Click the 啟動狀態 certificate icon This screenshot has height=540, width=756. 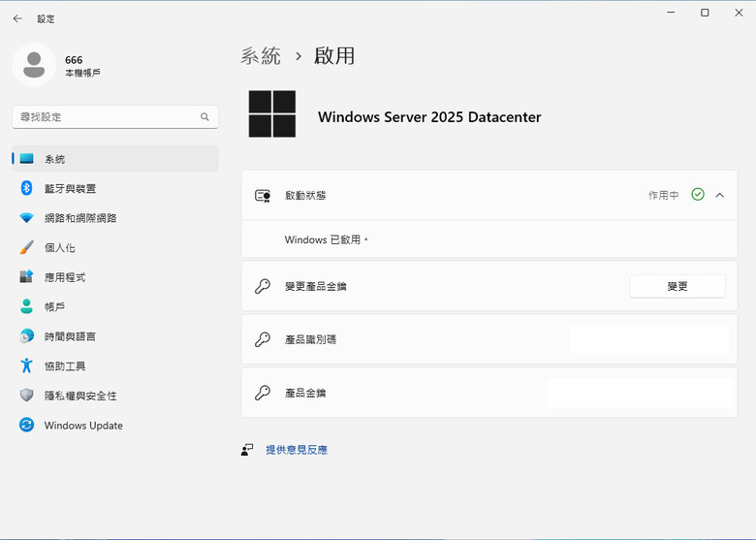tap(263, 195)
